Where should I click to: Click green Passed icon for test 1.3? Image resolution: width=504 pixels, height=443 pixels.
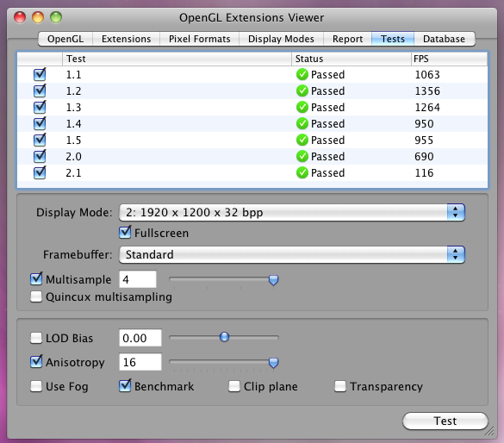point(302,107)
